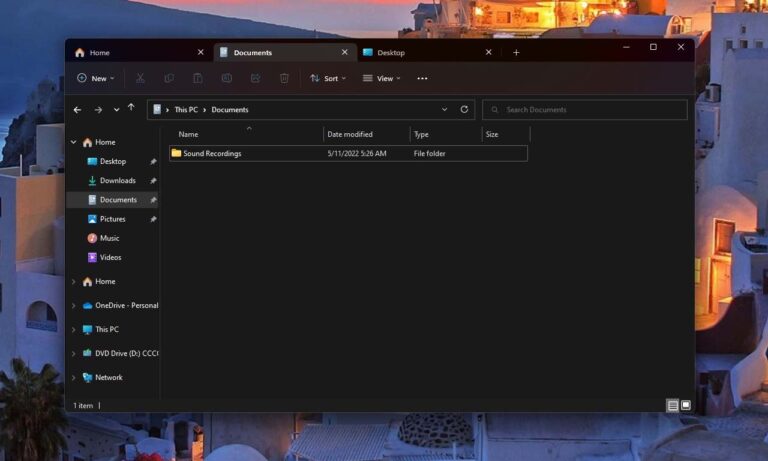The height and width of the screenshot is (461, 768).
Task: Select Documents in the sidebar
Action: tap(113, 200)
